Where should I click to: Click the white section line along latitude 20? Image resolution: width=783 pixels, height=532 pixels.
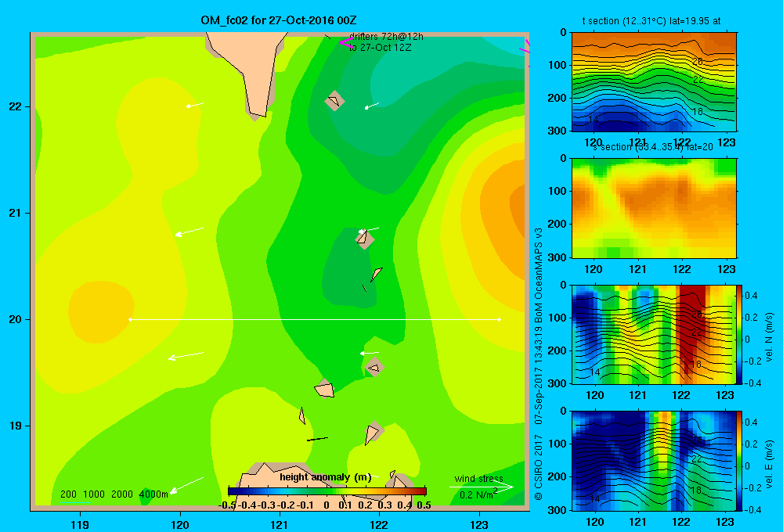315,319
